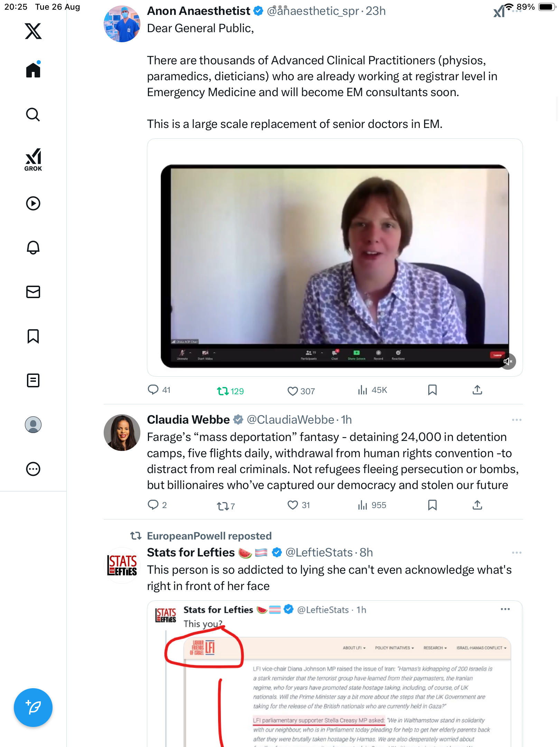Open sidebar Bookmarks icon
This screenshot has width=560, height=747.
(33, 336)
